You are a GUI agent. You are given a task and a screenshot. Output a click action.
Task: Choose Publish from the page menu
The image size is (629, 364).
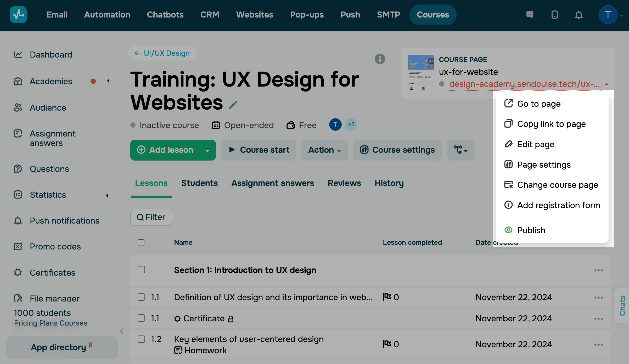531,230
